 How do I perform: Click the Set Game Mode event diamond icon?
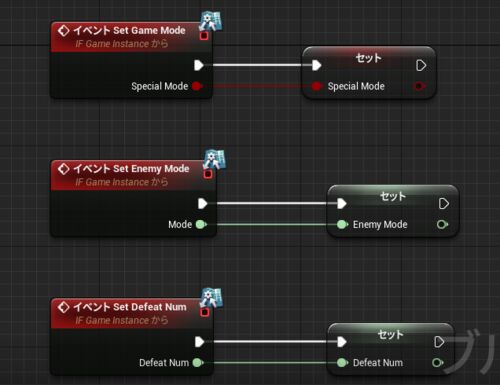tap(63, 31)
